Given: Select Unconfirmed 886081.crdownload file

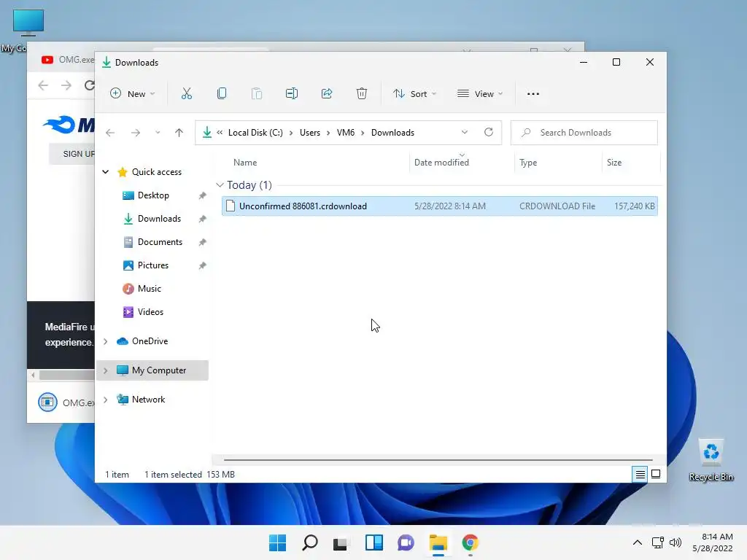Looking at the screenshot, I should (440, 206).
